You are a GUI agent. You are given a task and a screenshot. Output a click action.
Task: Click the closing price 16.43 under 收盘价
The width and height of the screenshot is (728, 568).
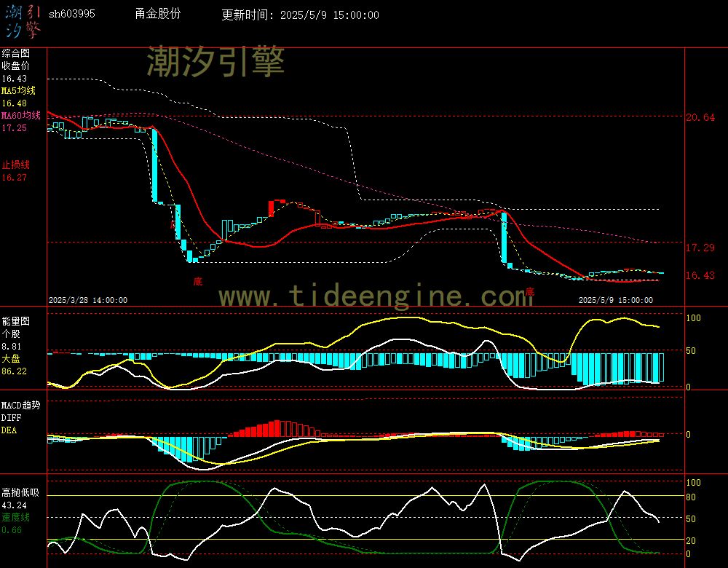tap(15, 79)
